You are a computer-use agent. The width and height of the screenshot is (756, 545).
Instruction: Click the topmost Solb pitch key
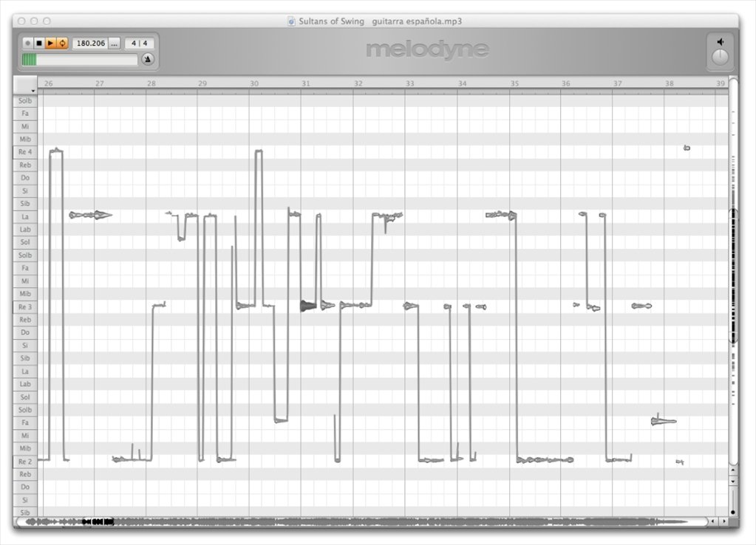point(25,100)
